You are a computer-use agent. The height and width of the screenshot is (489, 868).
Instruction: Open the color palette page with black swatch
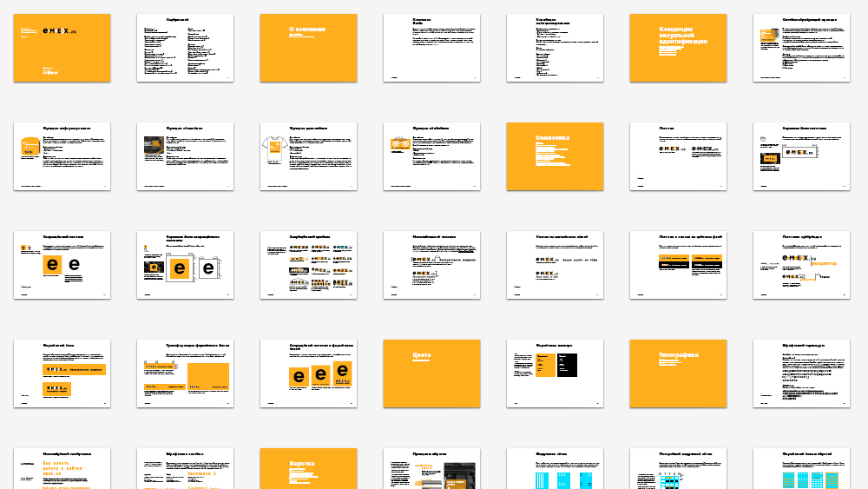(555, 373)
